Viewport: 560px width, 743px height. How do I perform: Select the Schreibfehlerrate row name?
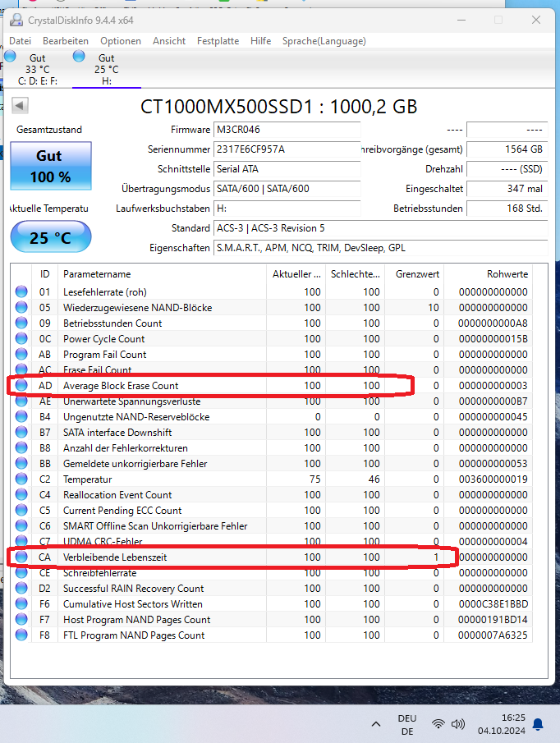[x=100, y=573]
